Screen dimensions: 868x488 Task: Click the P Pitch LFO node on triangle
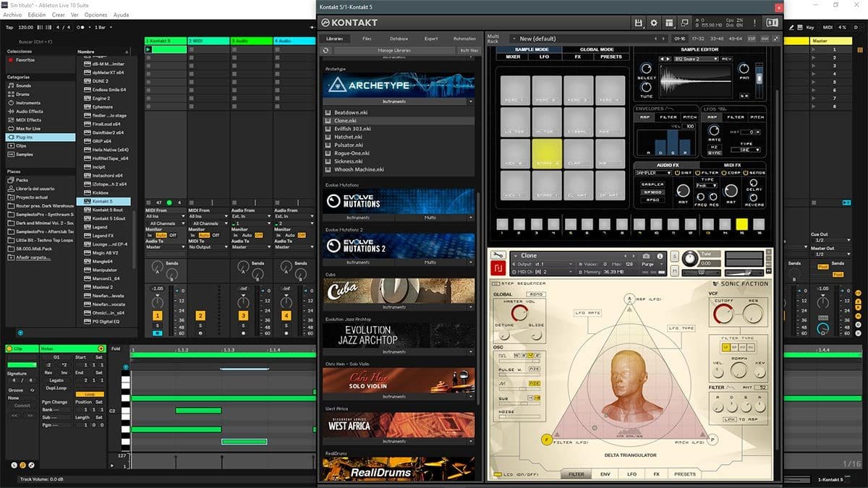click(x=712, y=439)
